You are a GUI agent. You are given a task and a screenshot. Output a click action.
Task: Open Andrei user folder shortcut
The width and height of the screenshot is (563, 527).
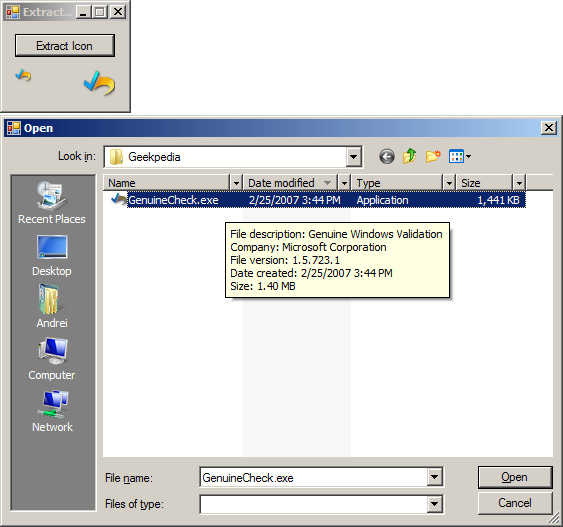pyautogui.click(x=52, y=306)
